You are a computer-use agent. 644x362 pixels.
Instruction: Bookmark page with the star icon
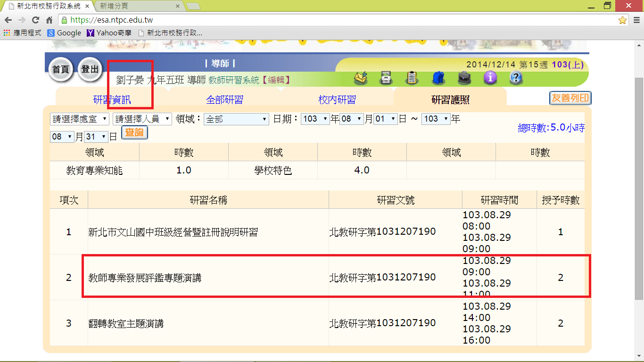622,20
